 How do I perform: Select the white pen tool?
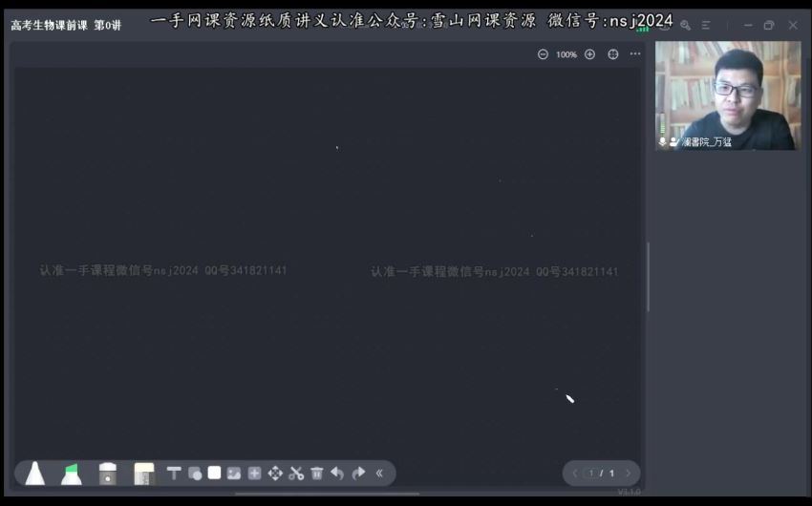pyautogui.click(x=35, y=473)
